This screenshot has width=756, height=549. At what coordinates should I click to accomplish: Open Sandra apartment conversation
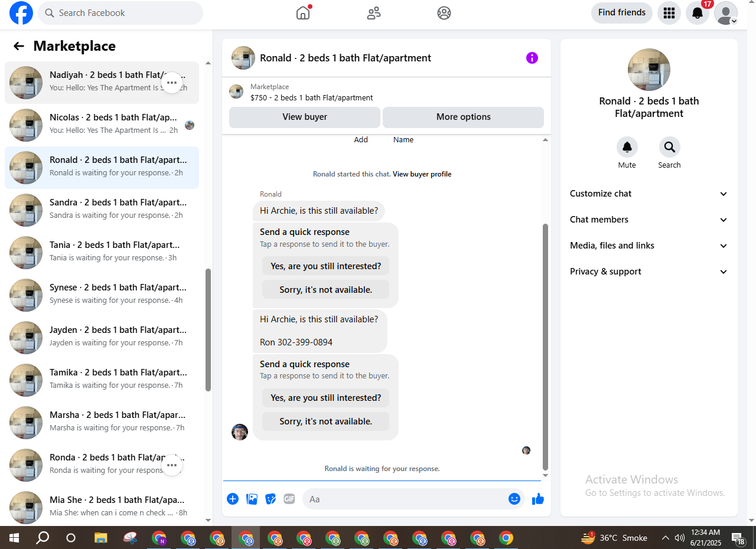102,210
